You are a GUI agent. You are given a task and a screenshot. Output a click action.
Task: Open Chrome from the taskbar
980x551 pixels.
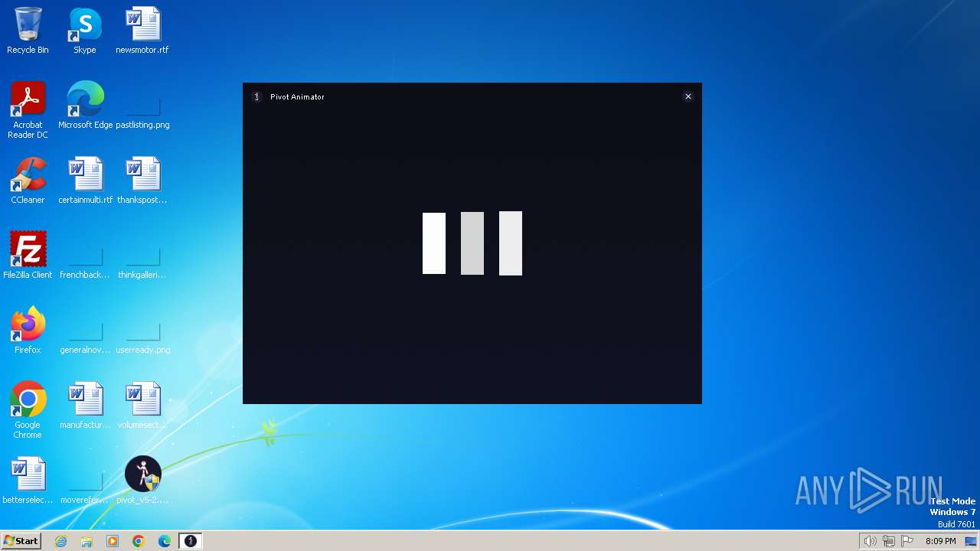click(x=139, y=541)
